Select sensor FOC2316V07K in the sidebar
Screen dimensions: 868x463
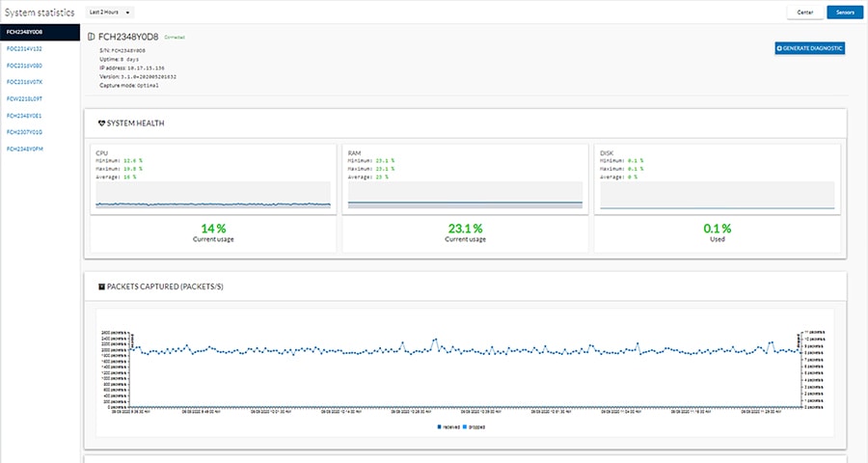[x=24, y=82]
